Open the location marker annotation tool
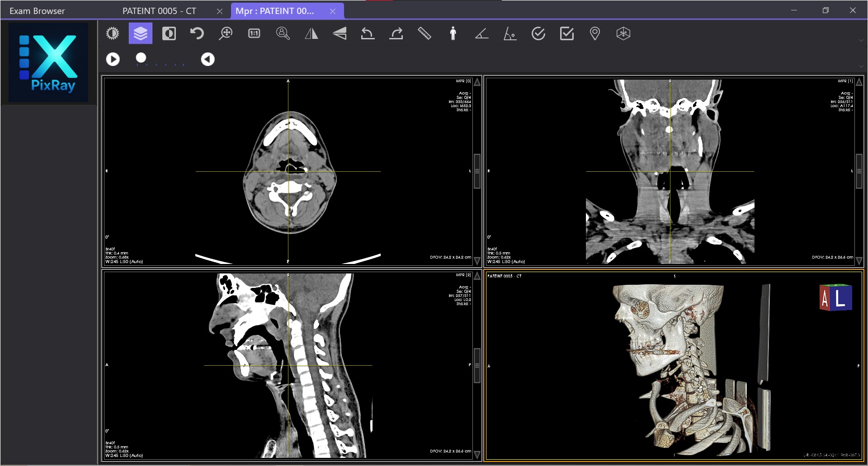The height and width of the screenshot is (466, 868). pos(595,33)
